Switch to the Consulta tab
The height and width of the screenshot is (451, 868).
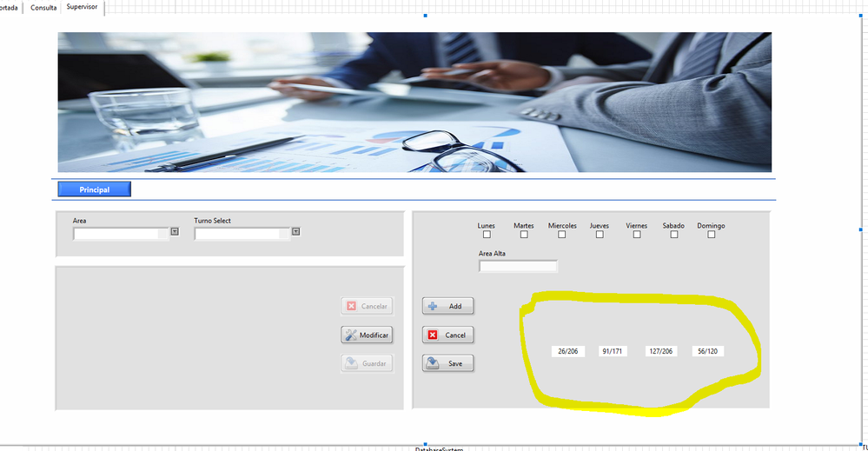43,8
